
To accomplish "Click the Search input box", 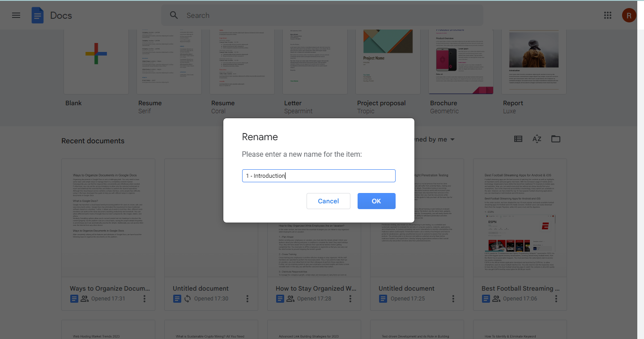I will pos(322,15).
